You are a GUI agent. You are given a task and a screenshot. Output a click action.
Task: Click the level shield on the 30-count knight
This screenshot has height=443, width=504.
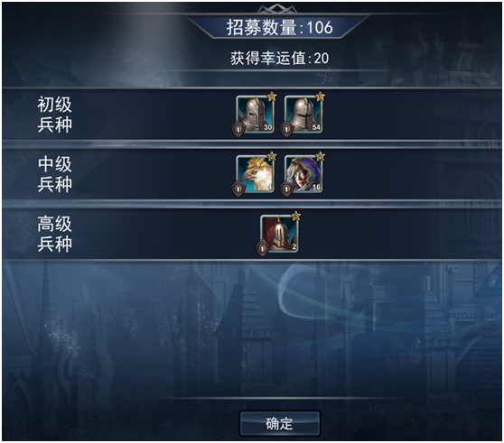click(238, 130)
